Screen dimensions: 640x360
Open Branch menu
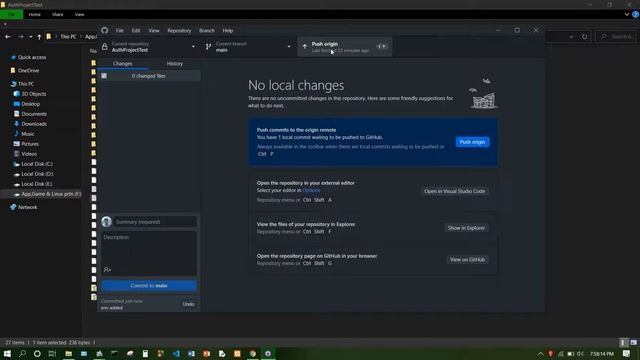[207, 30]
